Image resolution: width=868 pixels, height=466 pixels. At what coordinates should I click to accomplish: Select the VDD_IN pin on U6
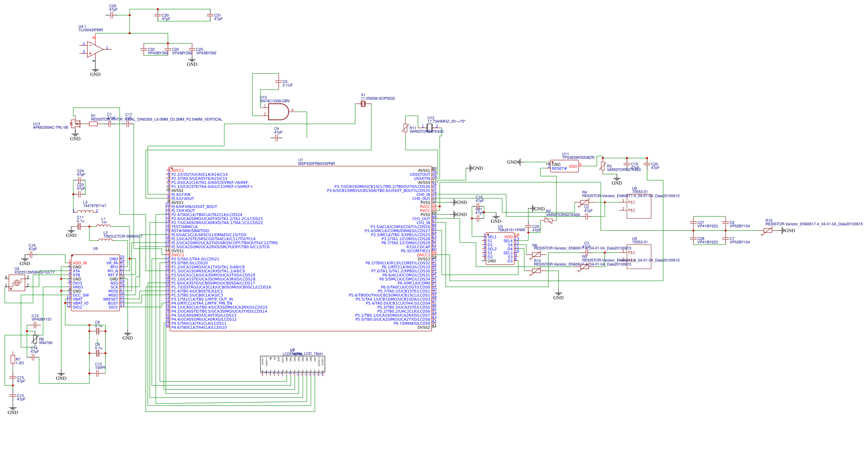[80, 263]
